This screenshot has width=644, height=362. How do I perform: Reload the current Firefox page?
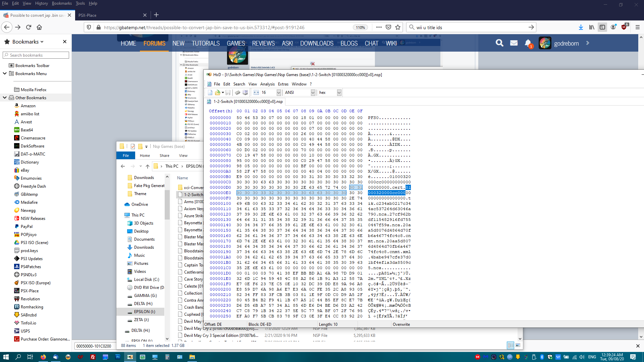29,27
